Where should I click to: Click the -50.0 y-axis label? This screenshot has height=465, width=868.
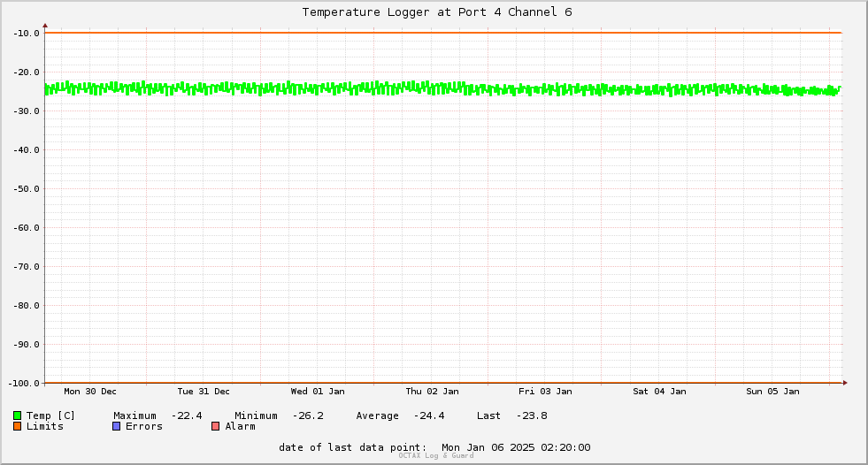(x=27, y=188)
